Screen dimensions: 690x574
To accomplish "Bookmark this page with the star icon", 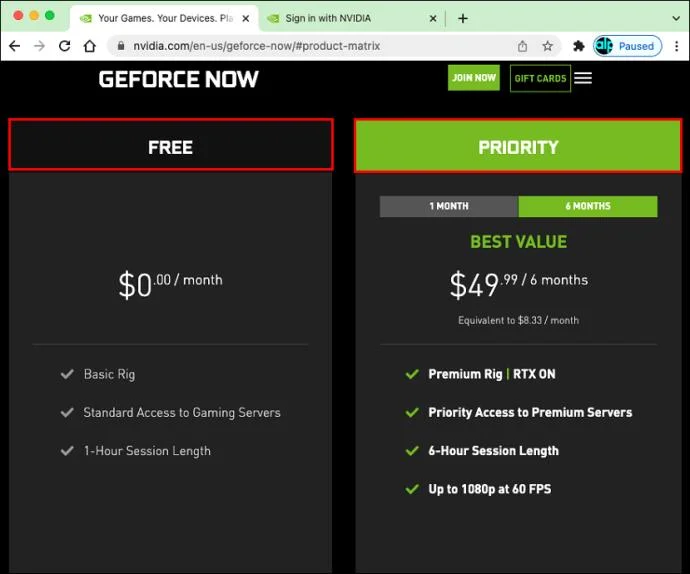I will tap(547, 46).
